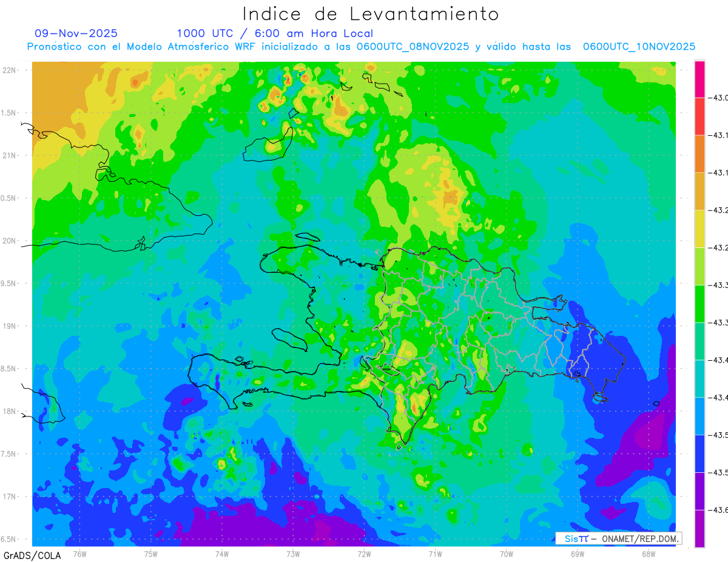728x562 pixels.
Task: Click the '72W' longitude label
Action: click(x=364, y=554)
